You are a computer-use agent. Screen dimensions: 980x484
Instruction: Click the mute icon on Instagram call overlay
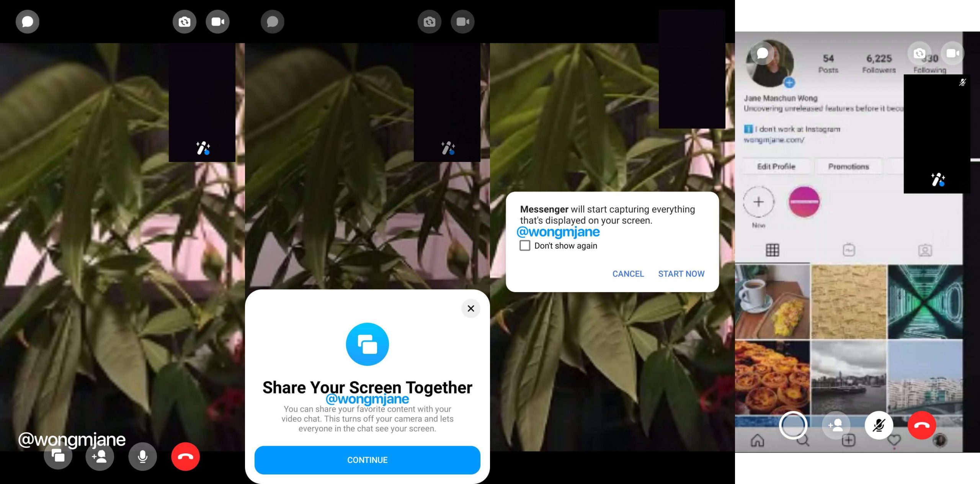click(x=875, y=425)
